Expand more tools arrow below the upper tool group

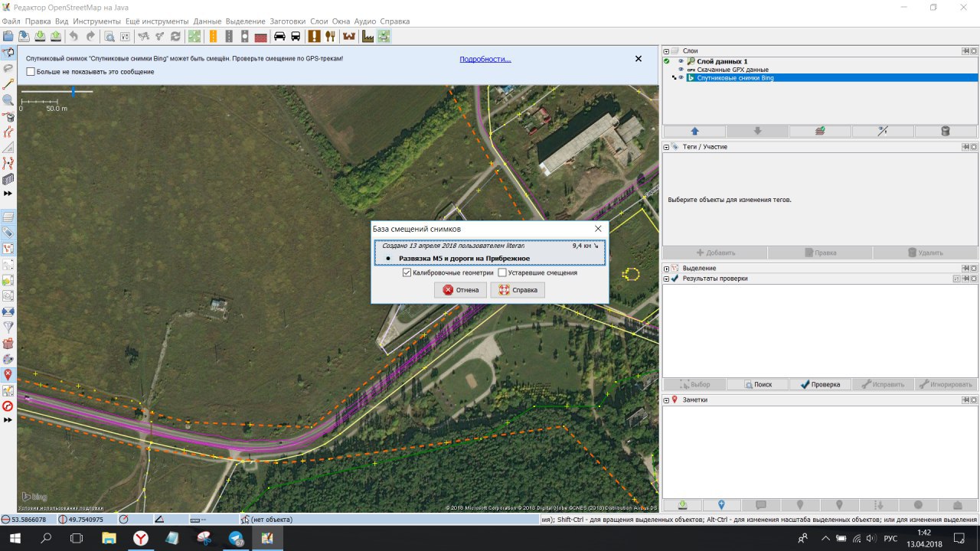coord(8,194)
